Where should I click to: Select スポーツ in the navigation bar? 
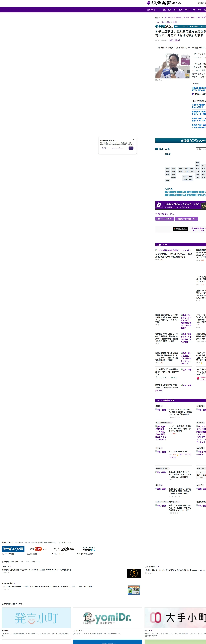187,10
